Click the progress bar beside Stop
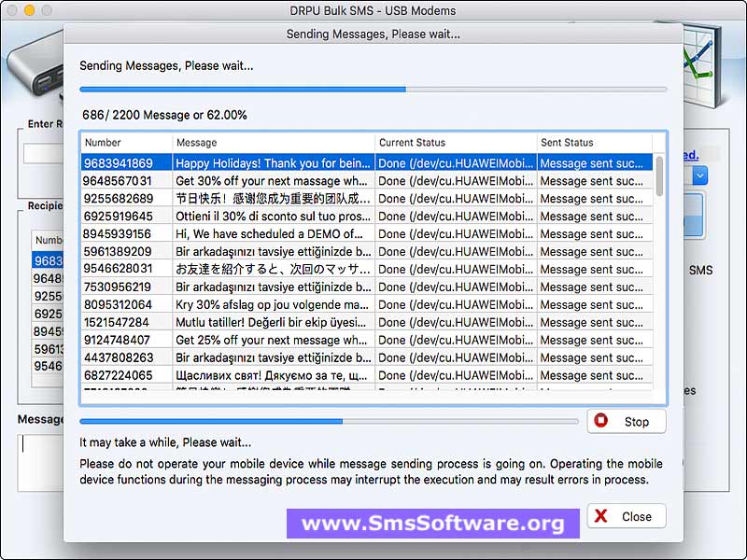Screen dimensions: 747x560 coord(329,421)
